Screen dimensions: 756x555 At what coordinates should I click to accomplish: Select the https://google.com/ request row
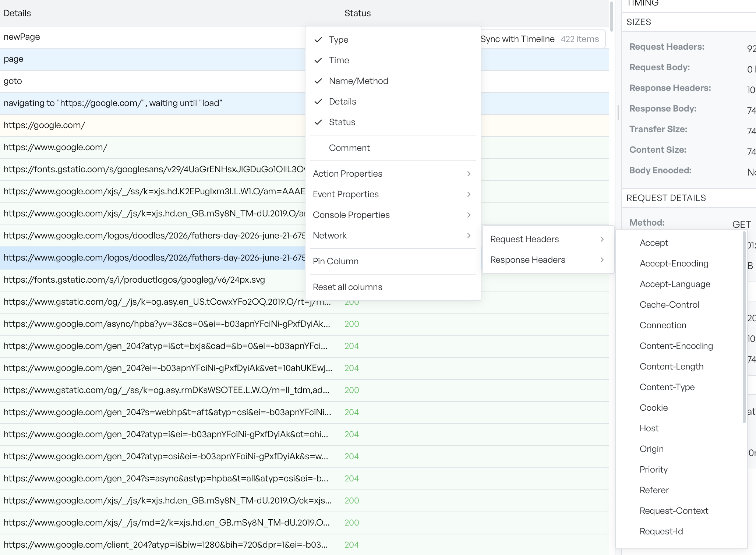point(152,125)
